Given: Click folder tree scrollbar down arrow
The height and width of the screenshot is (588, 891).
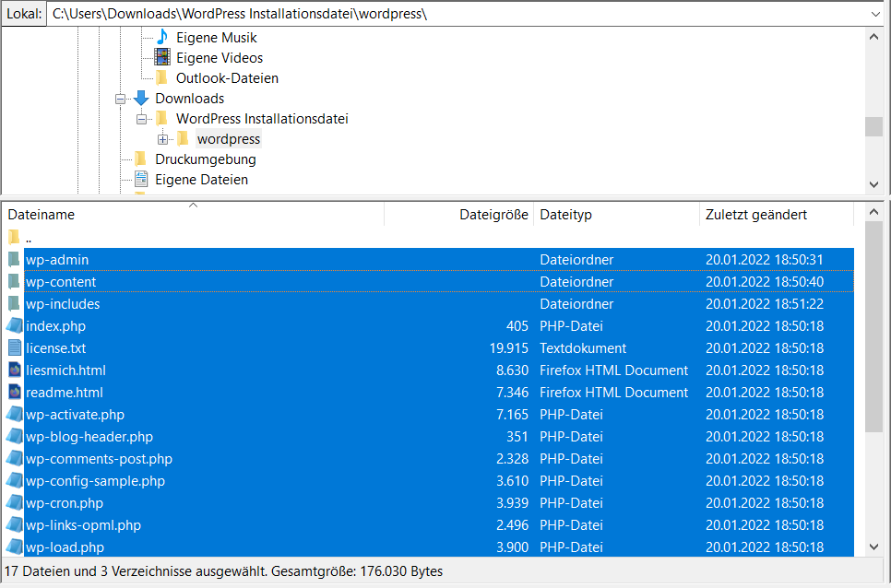Looking at the screenshot, I should click(874, 184).
